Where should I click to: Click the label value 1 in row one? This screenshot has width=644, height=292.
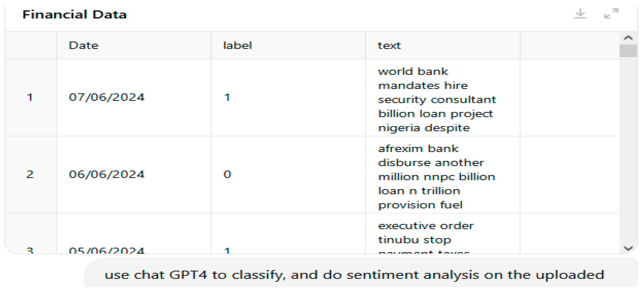227,97
